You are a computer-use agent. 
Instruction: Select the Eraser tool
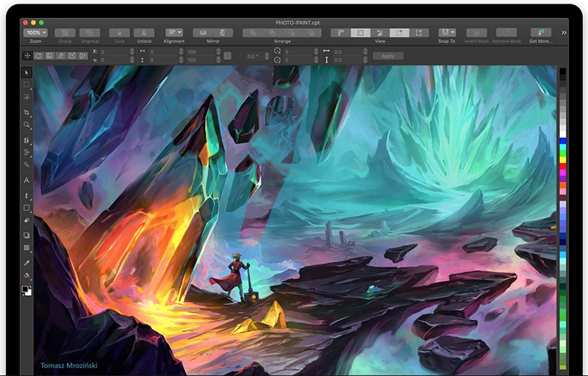(26, 220)
